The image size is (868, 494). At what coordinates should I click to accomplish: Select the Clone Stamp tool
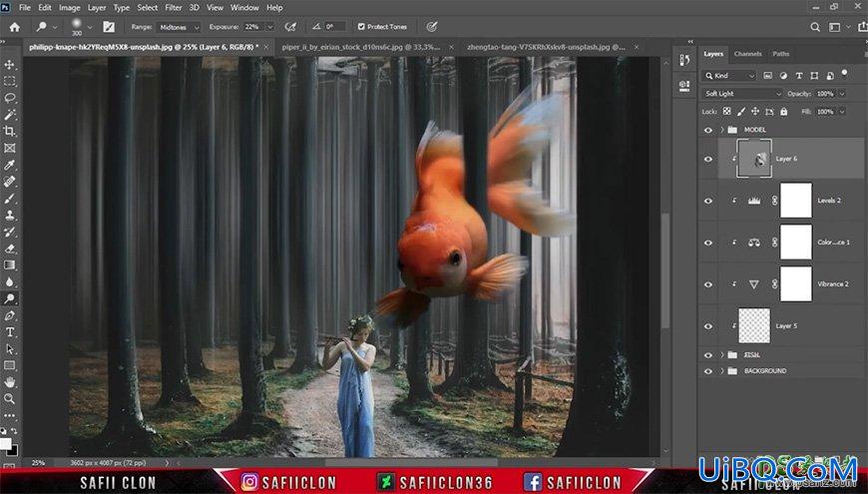(x=9, y=215)
